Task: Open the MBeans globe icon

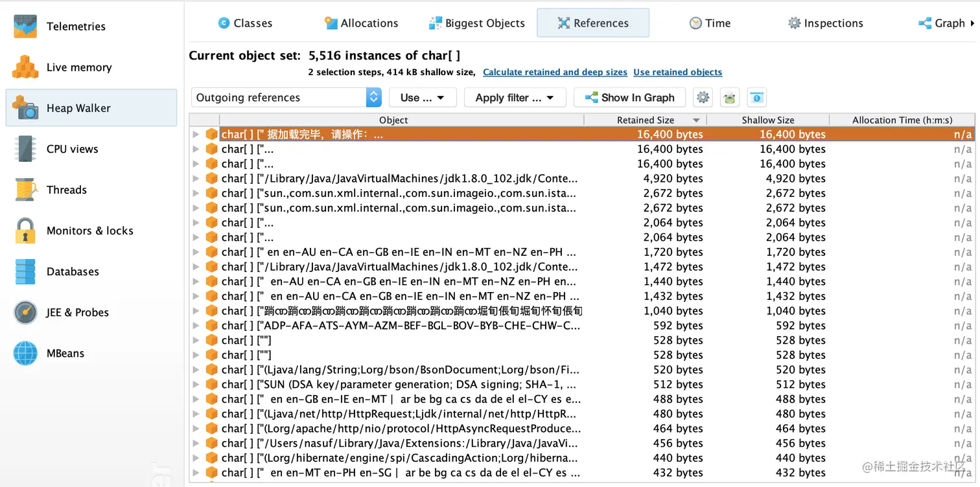Action: click(27, 353)
